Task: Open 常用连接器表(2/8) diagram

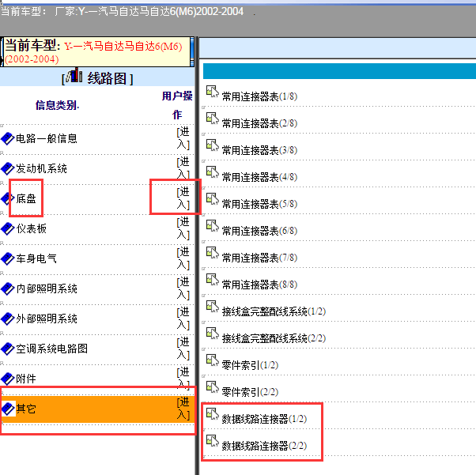Action: (259, 123)
